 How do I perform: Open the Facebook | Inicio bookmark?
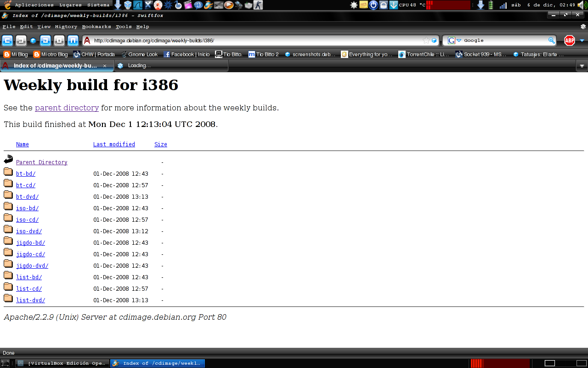pos(187,54)
